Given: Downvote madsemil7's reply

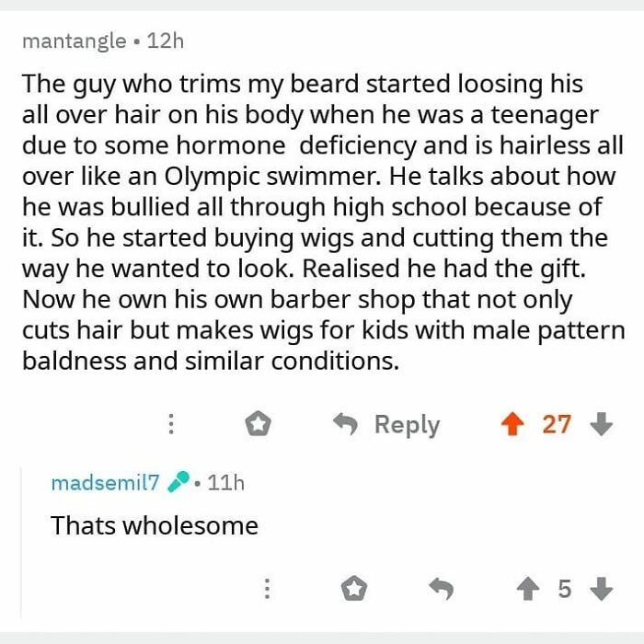Looking at the screenshot, I should point(602,589).
